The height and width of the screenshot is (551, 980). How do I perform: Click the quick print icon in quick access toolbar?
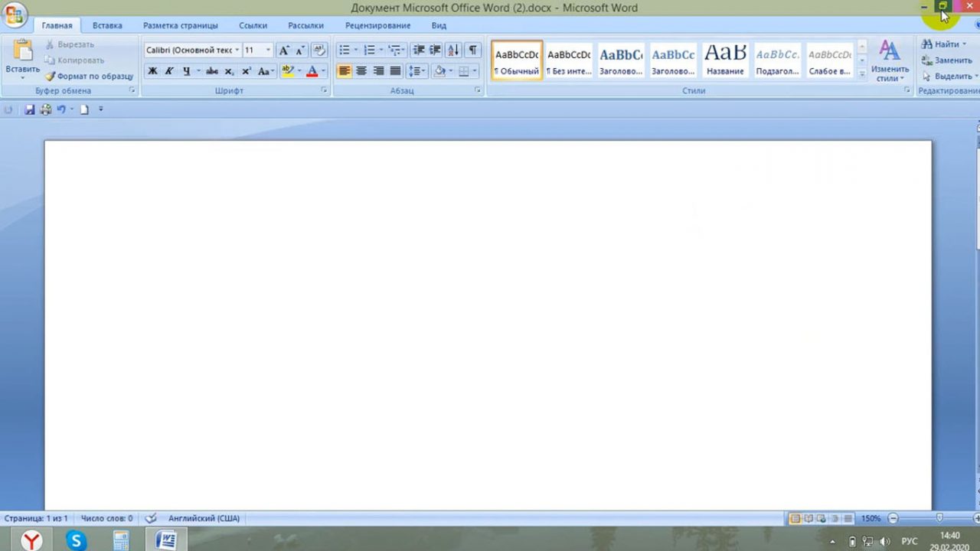(45, 109)
